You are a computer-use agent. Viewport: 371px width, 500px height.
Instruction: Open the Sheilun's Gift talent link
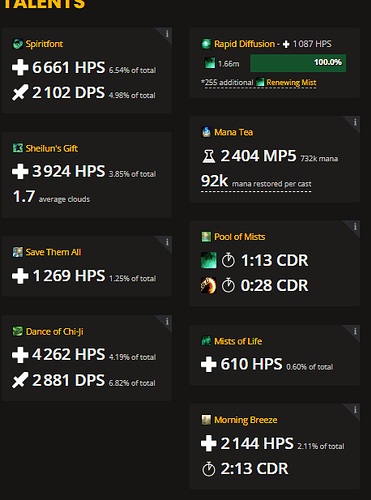click(x=52, y=148)
